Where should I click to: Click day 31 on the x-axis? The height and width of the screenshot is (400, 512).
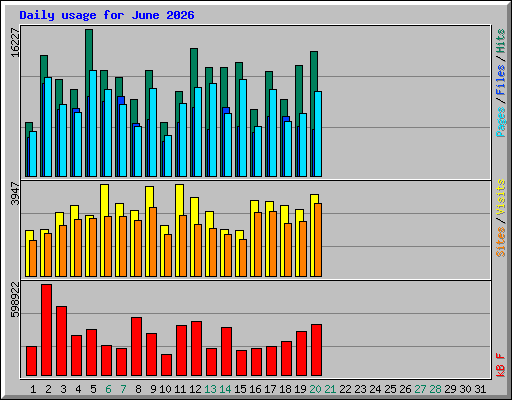tap(480, 389)
